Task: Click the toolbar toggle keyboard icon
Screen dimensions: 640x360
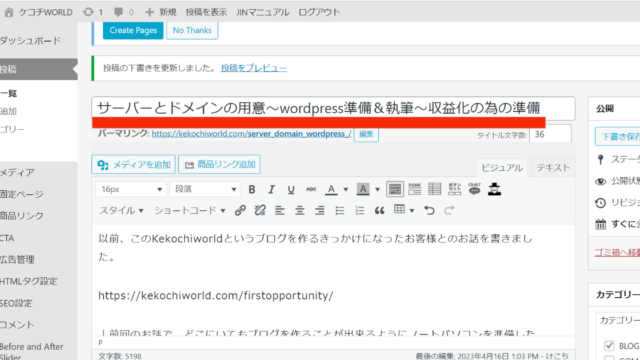Action: [395, 189]
